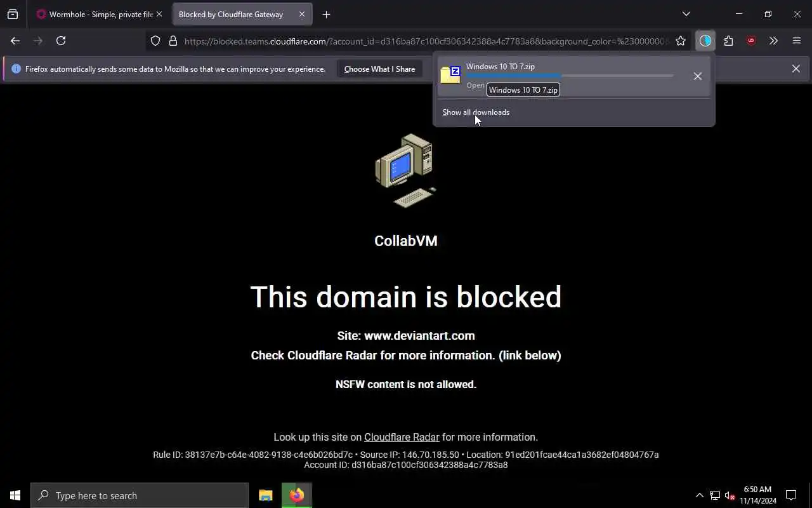The width and height of the screenshot is (812, 508).
Task: Click NSFW content is not allowed text
Action: (x=406, y=384)
